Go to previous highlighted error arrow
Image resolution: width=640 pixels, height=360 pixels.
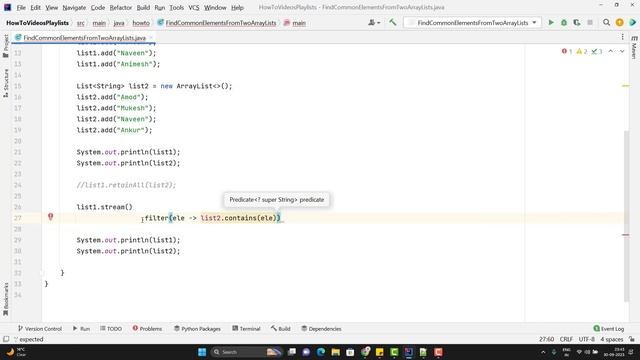[x=611, y=51]
